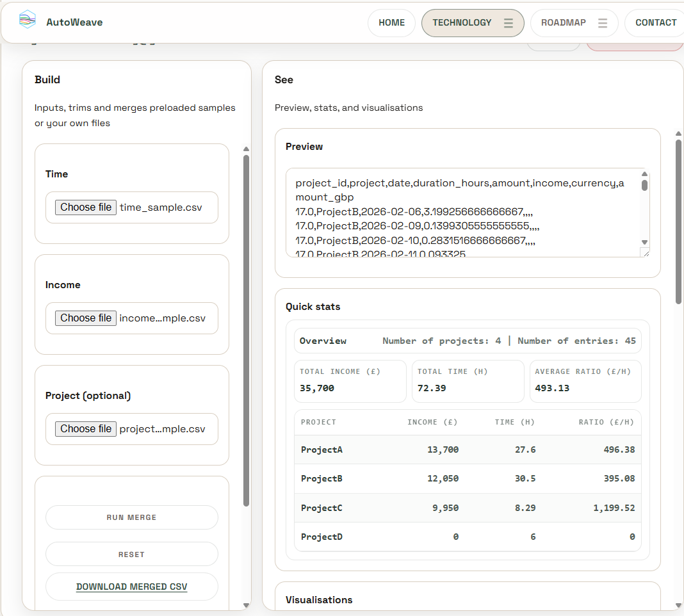Image resolution: width=684 pixels, height=616 pixels.
Task: Click ProjectC time value 8.29
Action: 525,508
